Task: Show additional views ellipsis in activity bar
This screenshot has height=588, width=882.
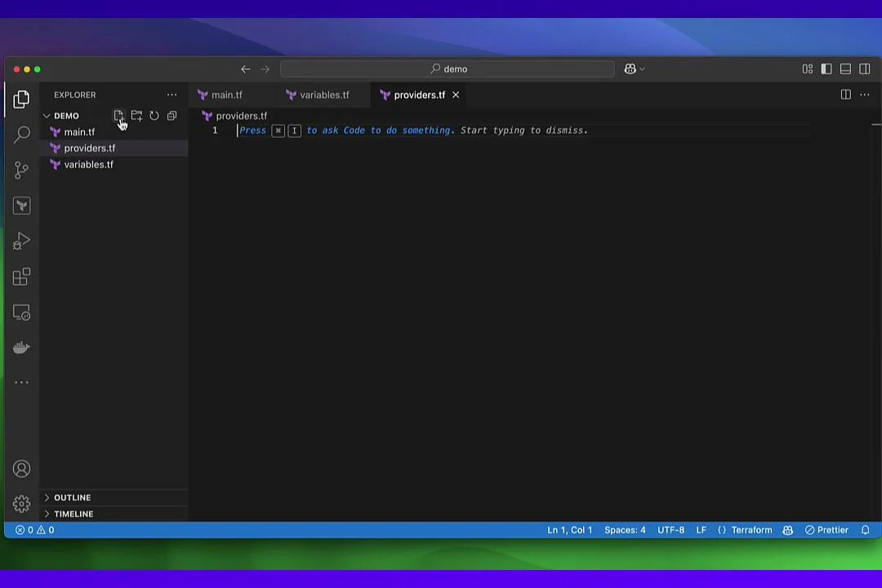Action: pos(21,383)
